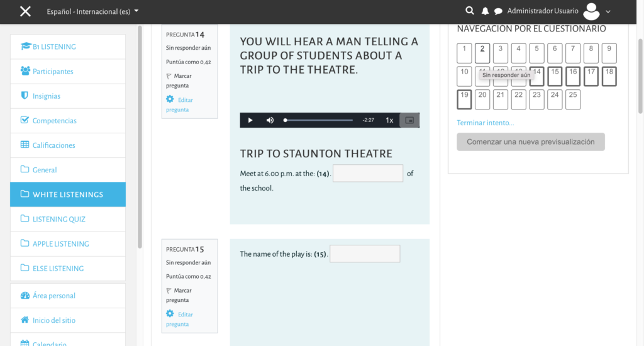
Task: Open the messages chat bubble icon
Action: point(498,11)
